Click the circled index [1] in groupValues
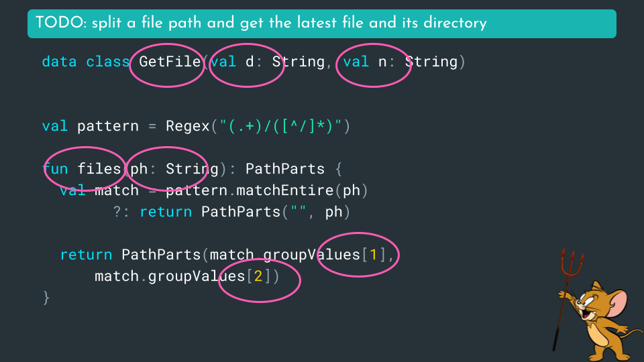The image size is (644, 362). [x=372, y=255]
